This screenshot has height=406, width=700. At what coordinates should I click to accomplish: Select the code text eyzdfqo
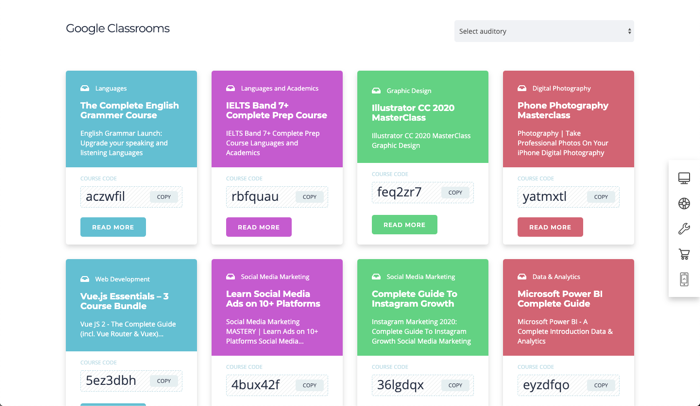tap(546, 385)
